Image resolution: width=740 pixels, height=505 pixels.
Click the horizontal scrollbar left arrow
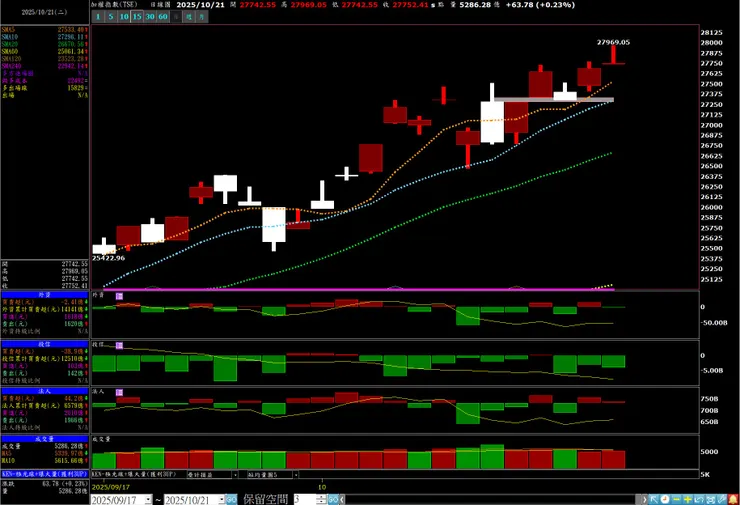pyautogui.click(x=342, y=499)
